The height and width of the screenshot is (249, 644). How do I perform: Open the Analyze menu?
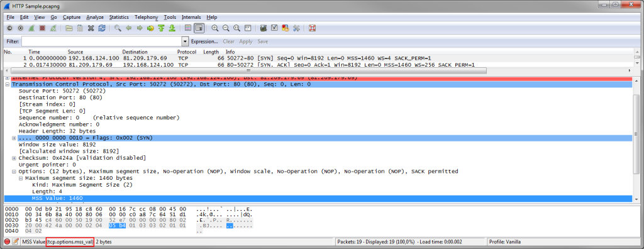pos(95,17)
